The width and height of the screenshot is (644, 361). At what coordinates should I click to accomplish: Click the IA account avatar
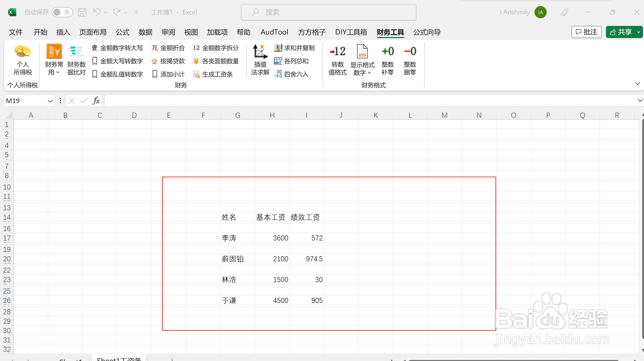(x=541, y=12)
